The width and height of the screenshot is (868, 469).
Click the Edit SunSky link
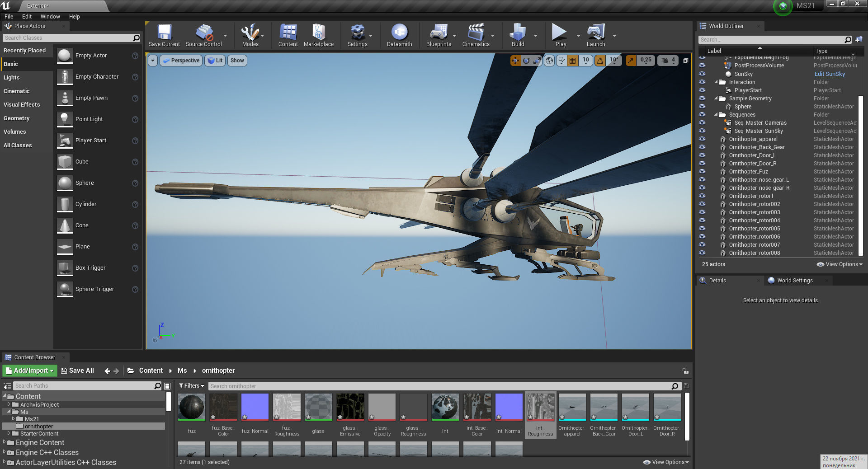[x=830, y=74]
